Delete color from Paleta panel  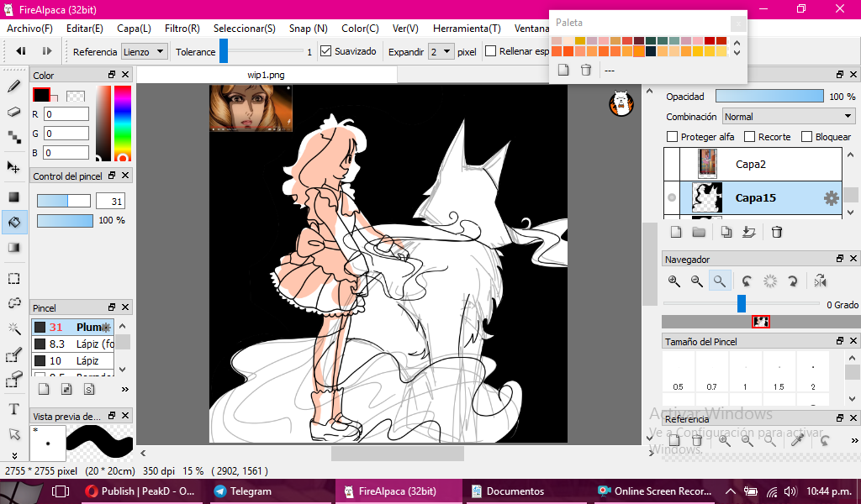point(586,71)
